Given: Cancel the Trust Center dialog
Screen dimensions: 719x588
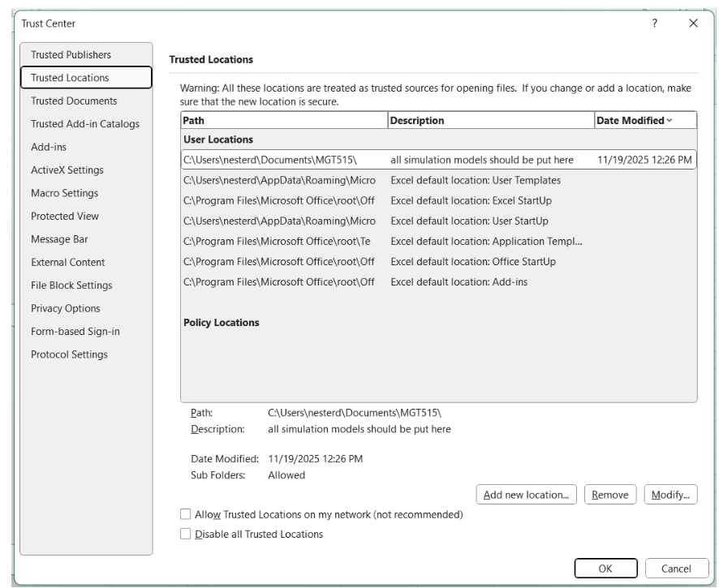Looking at the screenshot, I should 676,569.
